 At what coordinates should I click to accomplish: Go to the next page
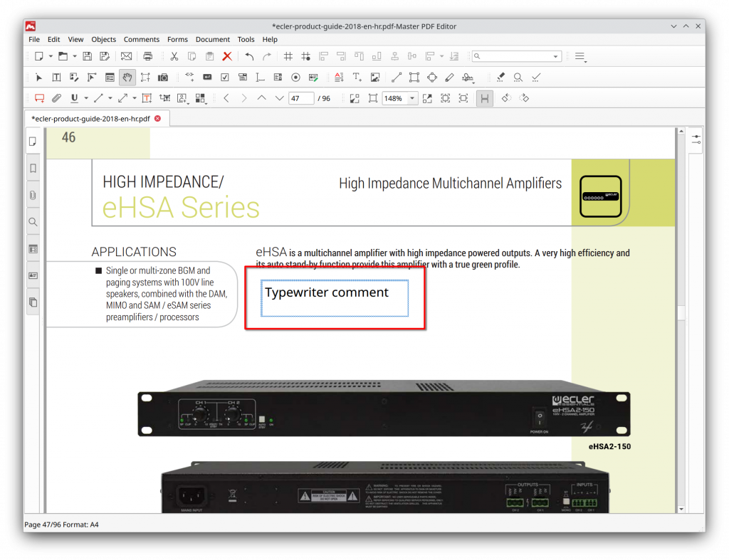[278, 97]
